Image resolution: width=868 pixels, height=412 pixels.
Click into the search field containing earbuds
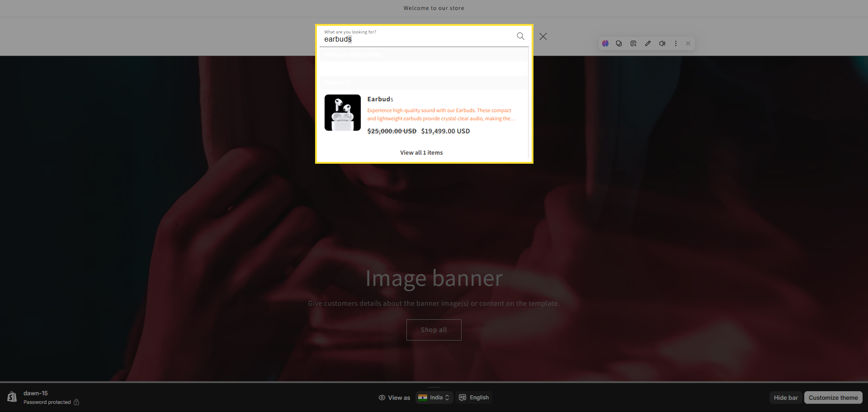pos(416,39)
